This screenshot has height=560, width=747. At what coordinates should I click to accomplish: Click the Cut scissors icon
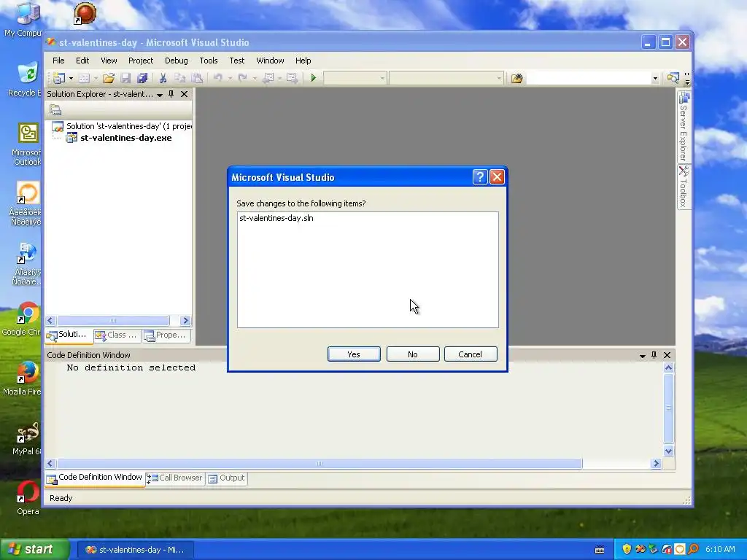tap(163, 78)
